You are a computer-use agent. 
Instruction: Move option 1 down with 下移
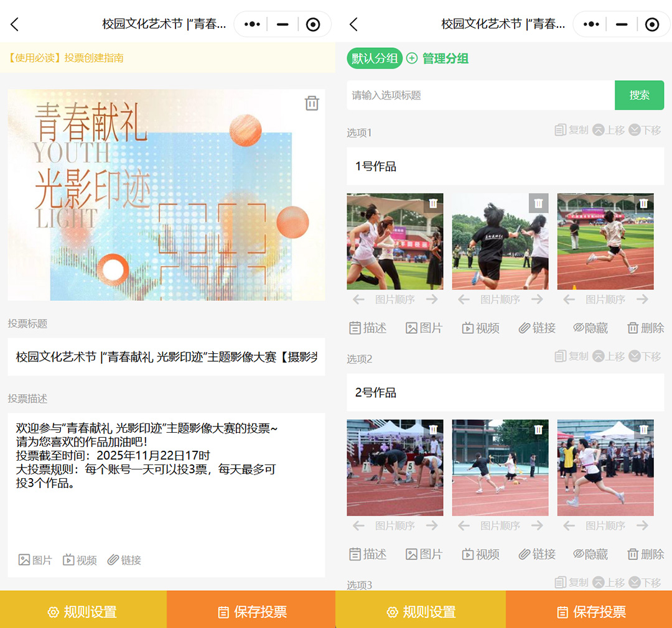[x=645, y=130]
